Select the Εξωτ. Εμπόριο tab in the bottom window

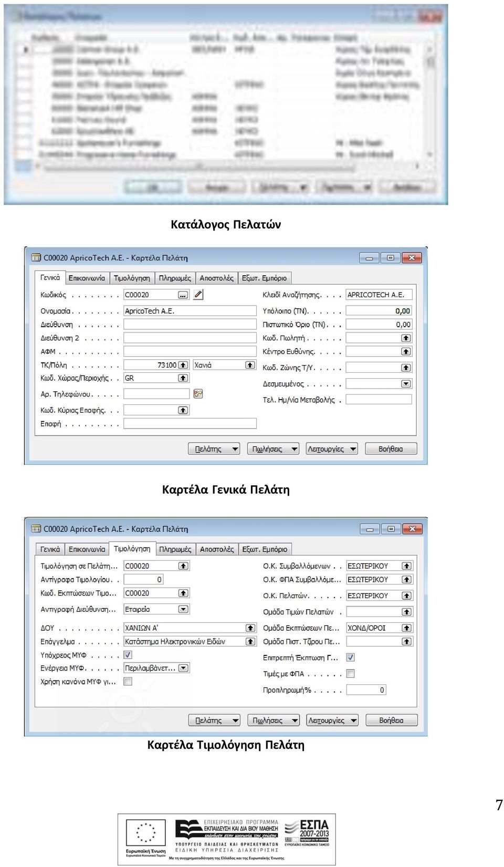click(265, 549)
